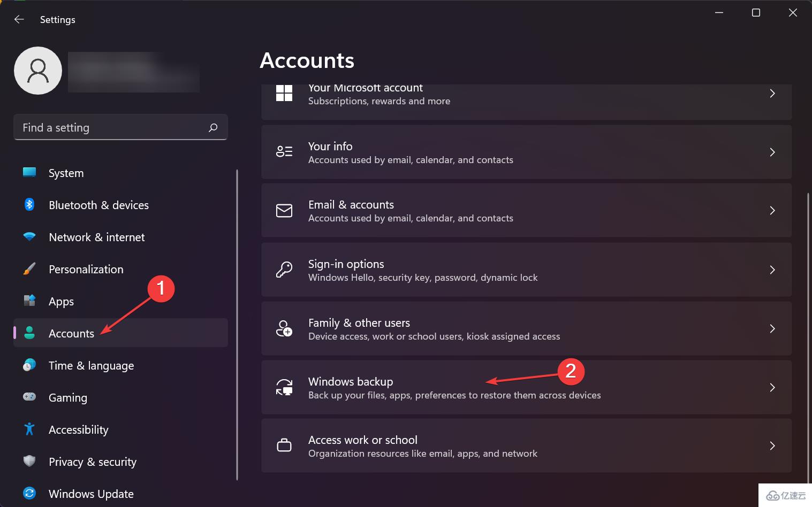Click the System monitor icon
The height and width of the screenshot is (507, 812).
29,173
